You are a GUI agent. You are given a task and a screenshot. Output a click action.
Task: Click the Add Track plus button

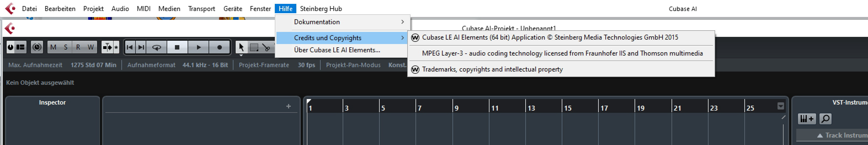tap(288, 106)
